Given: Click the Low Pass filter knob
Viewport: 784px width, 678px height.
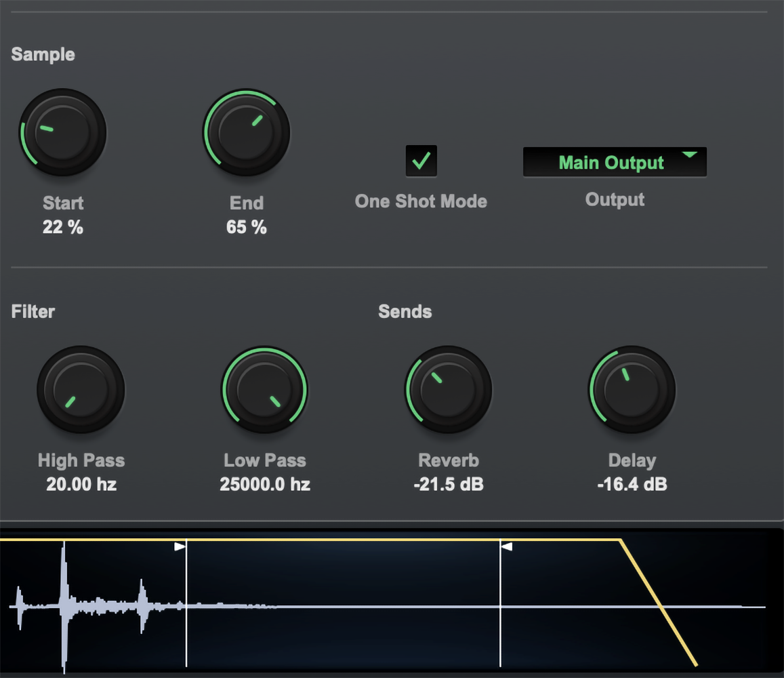Looking at the screenshot, I should (264, 390).
